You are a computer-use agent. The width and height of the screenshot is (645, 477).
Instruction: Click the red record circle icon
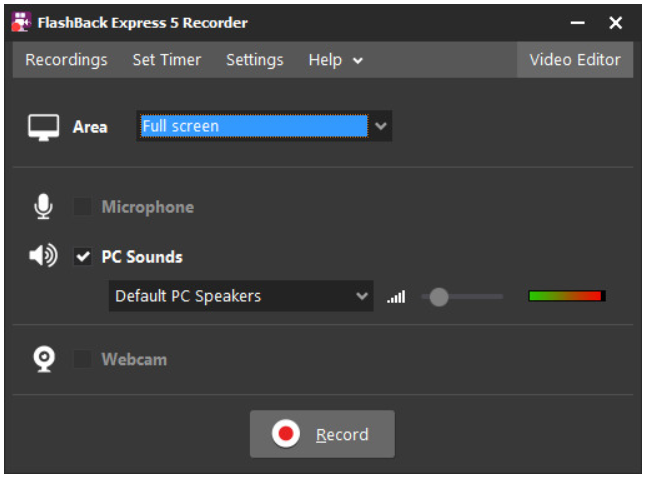pyautogui.click(x=285, y=433)
